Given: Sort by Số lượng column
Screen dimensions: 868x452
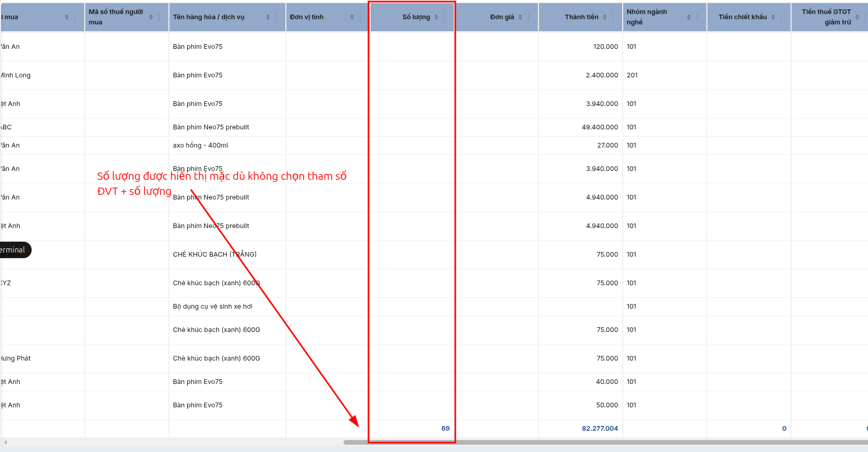Looking at the screenshot, I should [436, 17].
